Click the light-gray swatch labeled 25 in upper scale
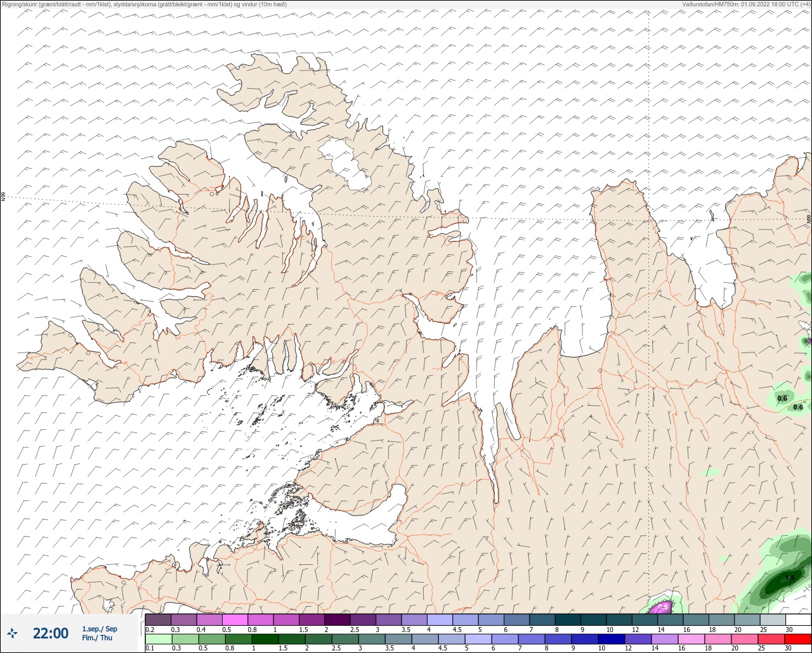812x653 pixels. pyautogui.click(x=772, y=619)
